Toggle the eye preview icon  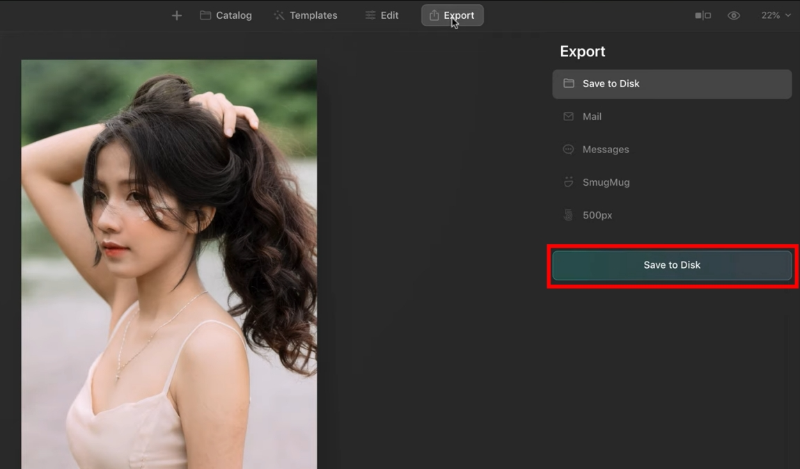click(x=734, y=15)
